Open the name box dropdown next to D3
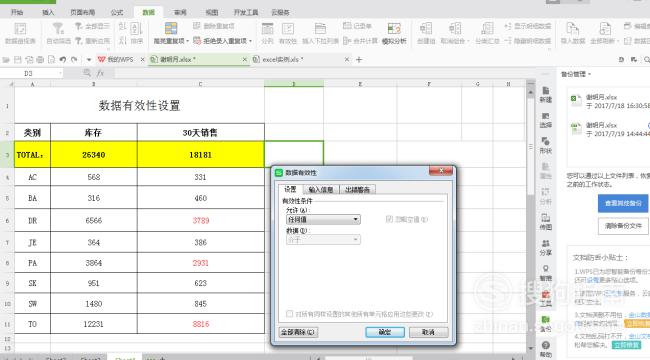This screenshot has width=650, height=360. [61, 73]
